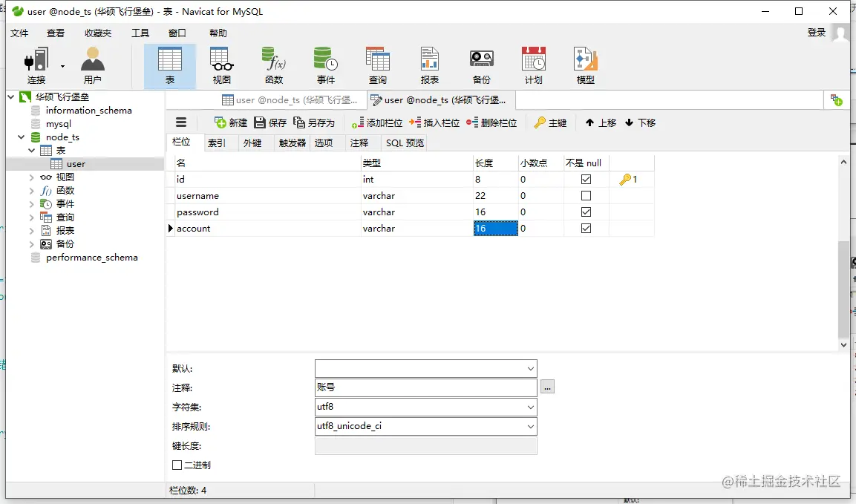
Task: Expand the 报表 tree node
Action: tap(32, 230)
